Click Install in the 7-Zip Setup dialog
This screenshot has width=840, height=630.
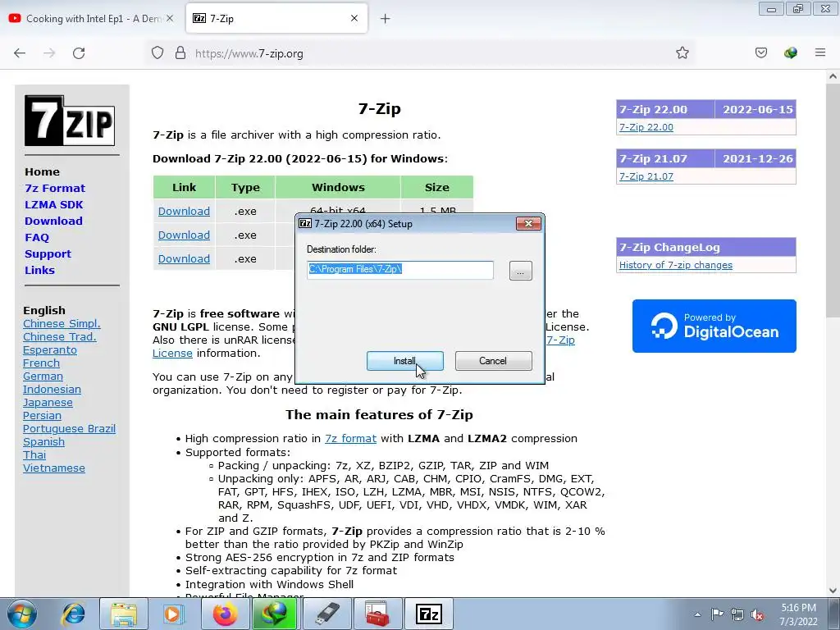click(405, 361)
